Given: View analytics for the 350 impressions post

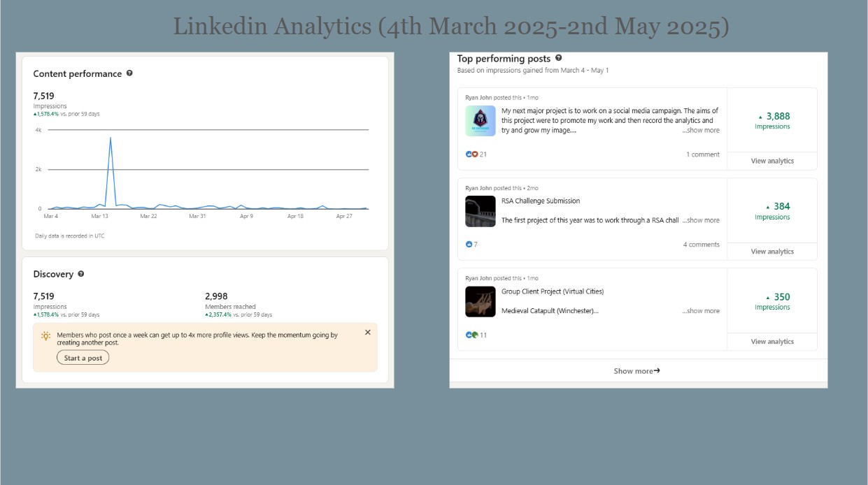Looking at the screenshot, I should pyautogui.click(x=772, y=342).
